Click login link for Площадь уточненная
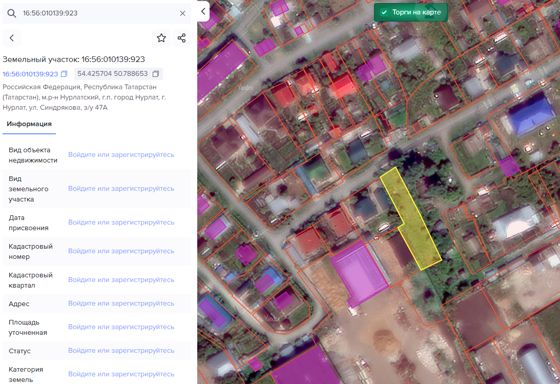This screenshot has height=384, width=560. tap(121, 327)
